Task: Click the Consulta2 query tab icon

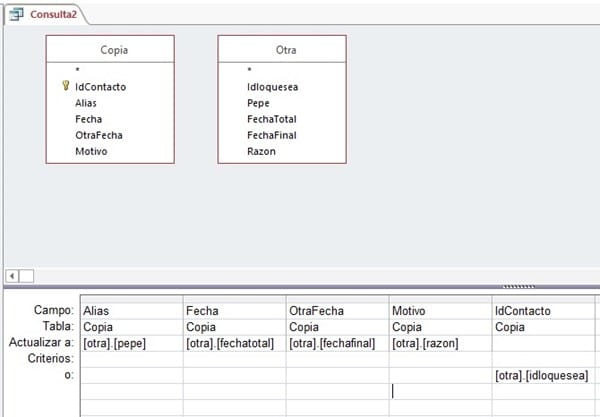Action: pos(17,15)
